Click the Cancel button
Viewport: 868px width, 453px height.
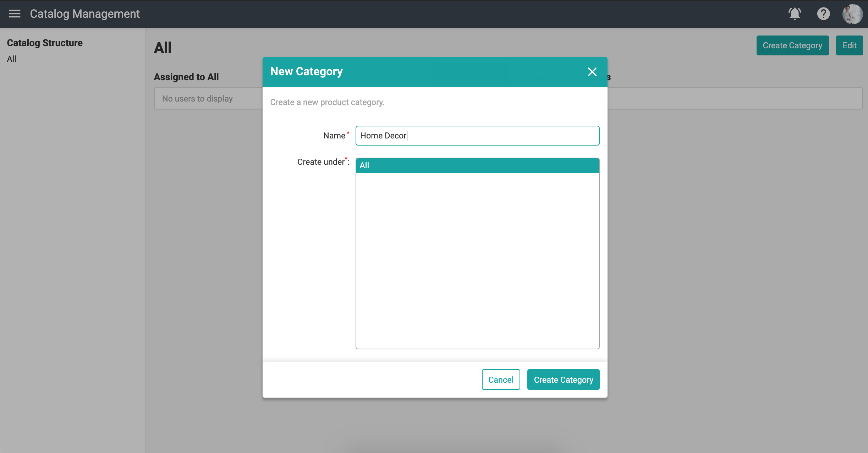(501, 380)
